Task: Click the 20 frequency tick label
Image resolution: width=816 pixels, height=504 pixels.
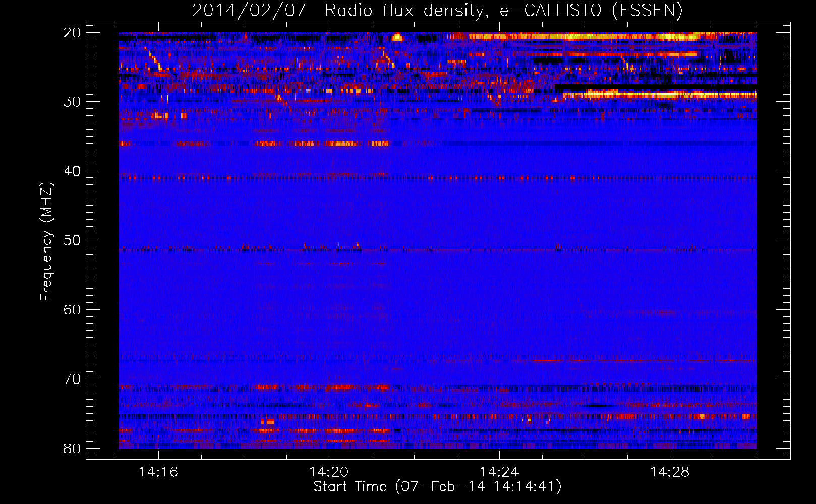Action: [72, 33]
